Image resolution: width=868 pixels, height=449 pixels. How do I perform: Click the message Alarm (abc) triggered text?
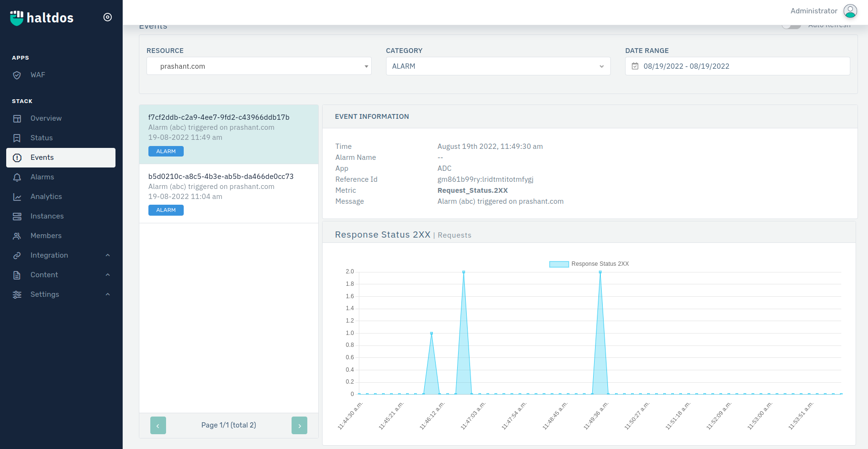tap(501, 201)
